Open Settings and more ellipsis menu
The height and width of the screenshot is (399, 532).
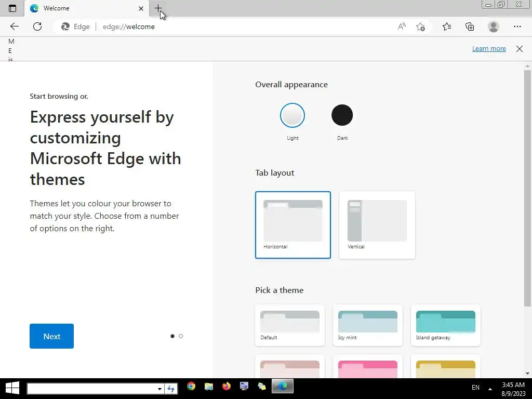tap(517, 26)
